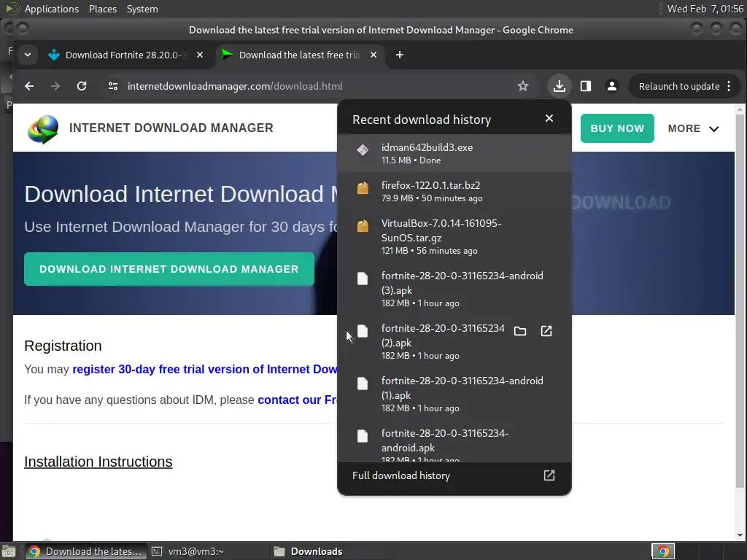Open fortnite-28-20-0-31165234-android (3).apk entry

click(x=454, y=289)
